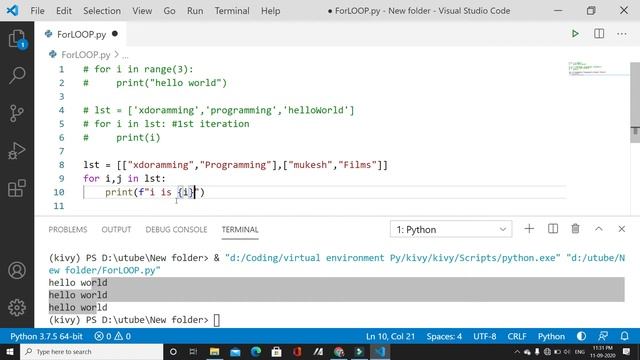Close ForLOOP.py tab via unsaved dot
The height and width of the screenshot is (360, 640).
(x=115, y=34)
